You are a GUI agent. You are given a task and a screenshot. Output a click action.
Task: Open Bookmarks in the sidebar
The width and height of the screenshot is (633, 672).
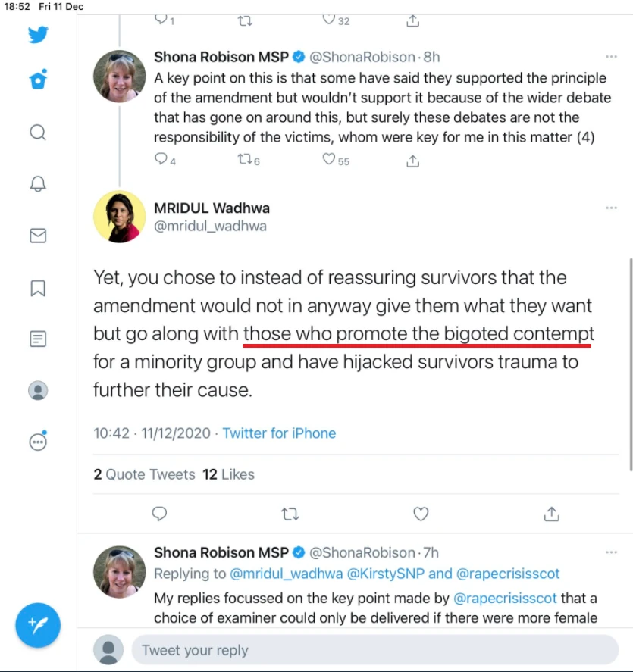38,288
